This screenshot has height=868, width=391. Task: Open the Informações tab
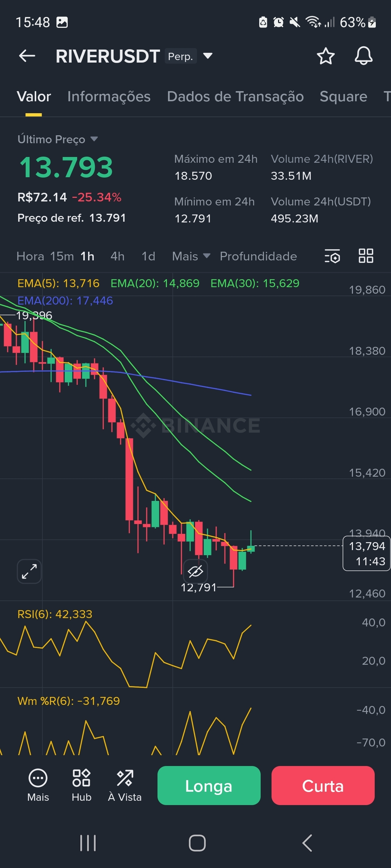tap(109, 97)
